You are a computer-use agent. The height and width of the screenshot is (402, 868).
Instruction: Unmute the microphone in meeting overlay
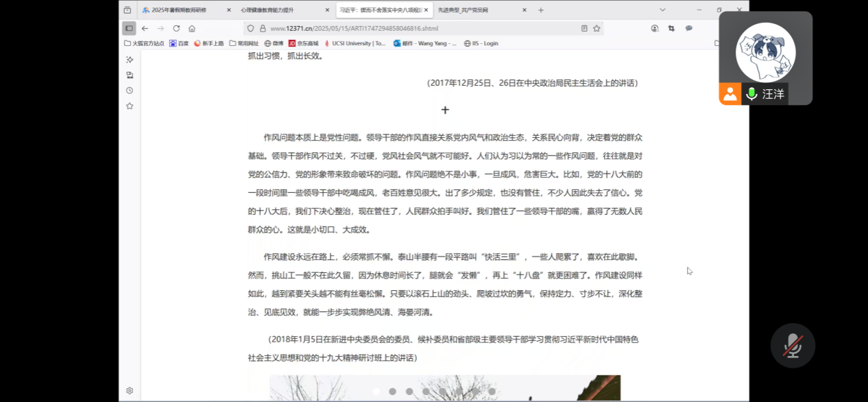[x=793, y=346]
